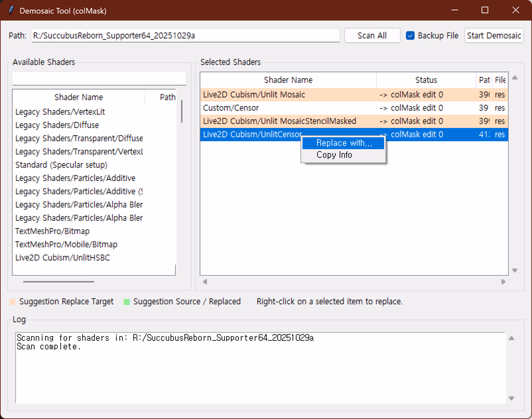Click the Scan All button
532x419 pixels.
pos(372,36)
